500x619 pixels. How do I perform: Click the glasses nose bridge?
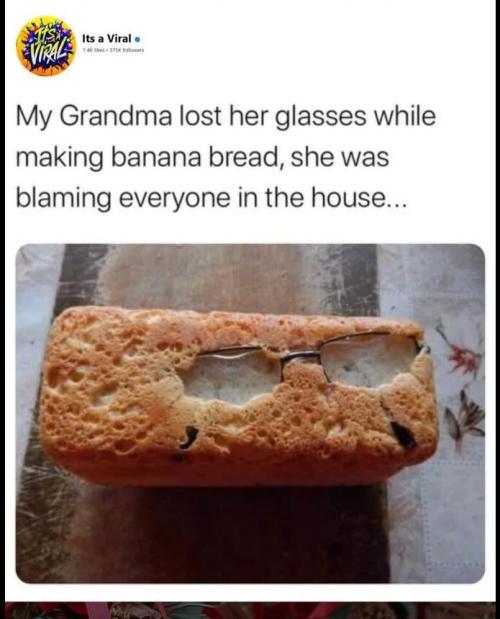pyautogui.click(x=301, y=356)
